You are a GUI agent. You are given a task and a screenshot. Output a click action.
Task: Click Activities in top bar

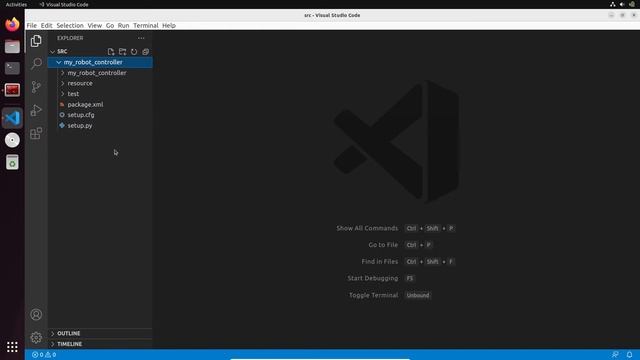tap(16, 4)
